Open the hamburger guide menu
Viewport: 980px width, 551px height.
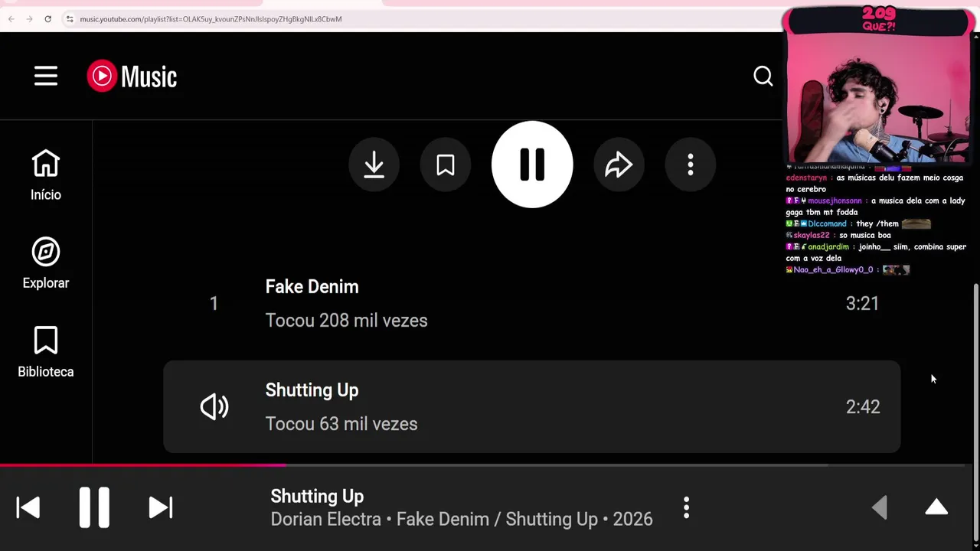point(46,76)
